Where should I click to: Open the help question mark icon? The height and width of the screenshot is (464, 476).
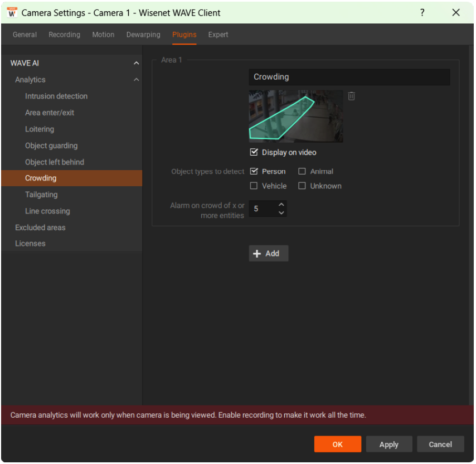(x=422, y=12)
